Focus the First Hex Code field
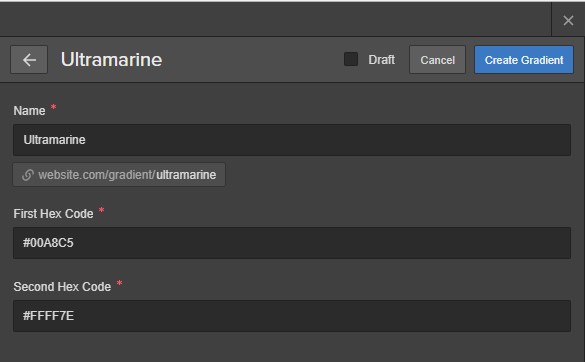 point(292,243)
